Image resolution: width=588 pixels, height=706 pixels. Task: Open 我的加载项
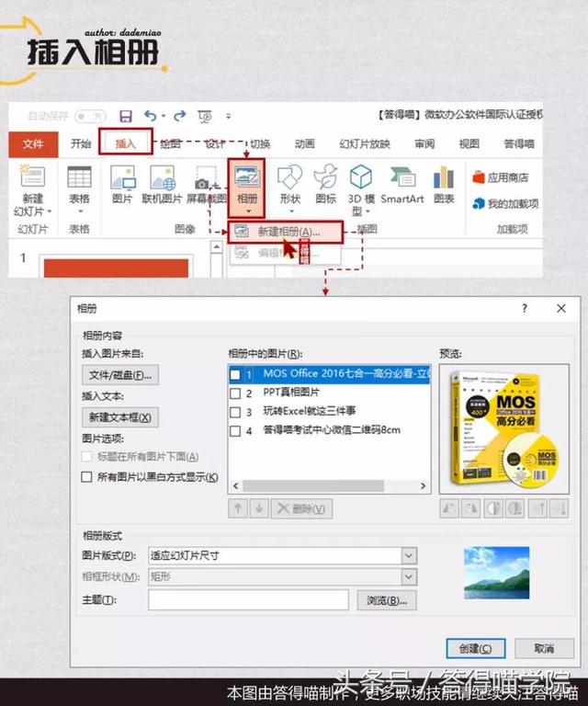pyautogui.click(x=505, y=204)
